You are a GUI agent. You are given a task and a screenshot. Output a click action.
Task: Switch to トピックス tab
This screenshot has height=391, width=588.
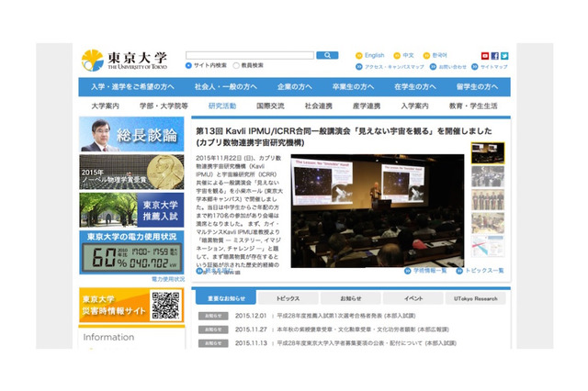point(288,298)
